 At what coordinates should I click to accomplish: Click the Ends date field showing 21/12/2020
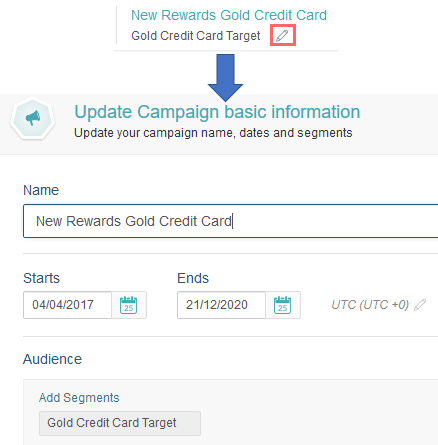click(221, 305)
